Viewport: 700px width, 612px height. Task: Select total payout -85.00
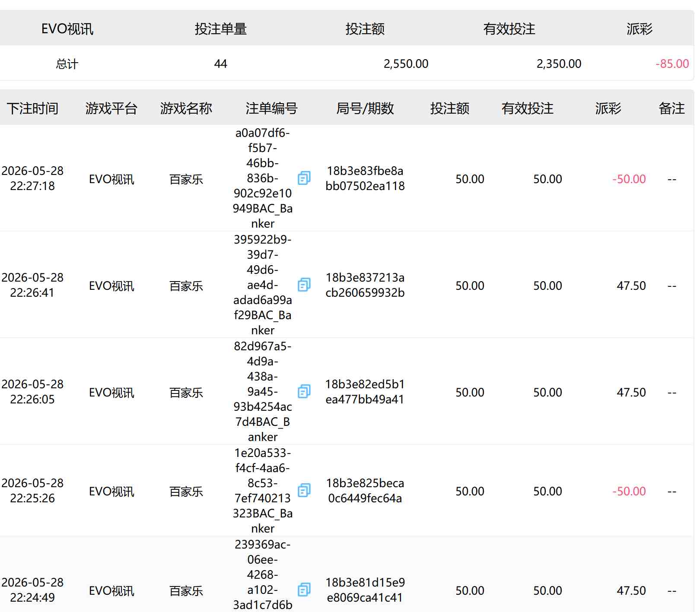click(672, 64)
